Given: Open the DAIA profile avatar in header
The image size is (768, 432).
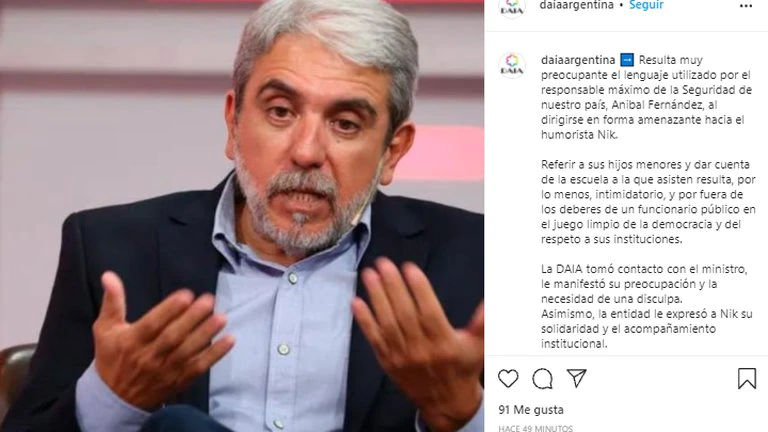Looking at the screenshot, I should click(512, 6).
